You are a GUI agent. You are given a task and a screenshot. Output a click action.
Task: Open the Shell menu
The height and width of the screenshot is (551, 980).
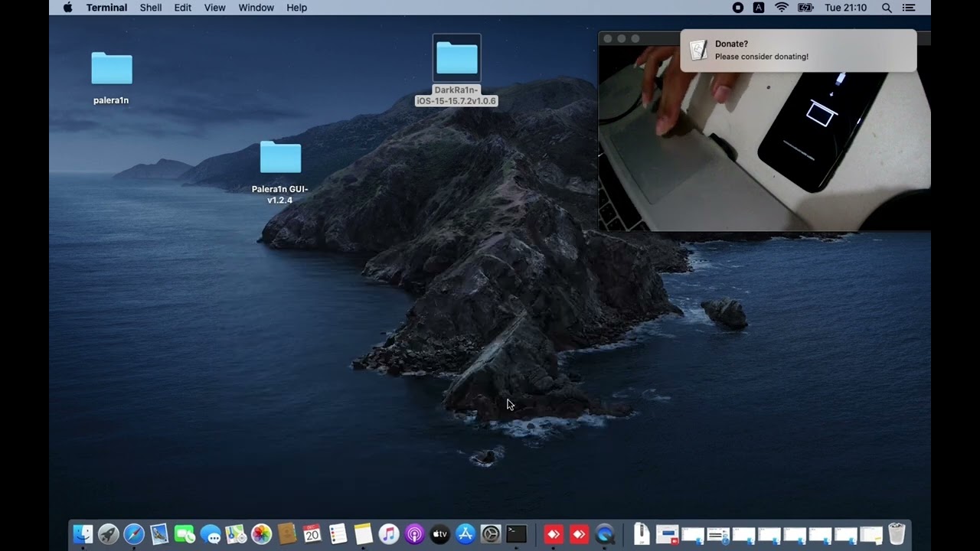click(x=150, y=8)
